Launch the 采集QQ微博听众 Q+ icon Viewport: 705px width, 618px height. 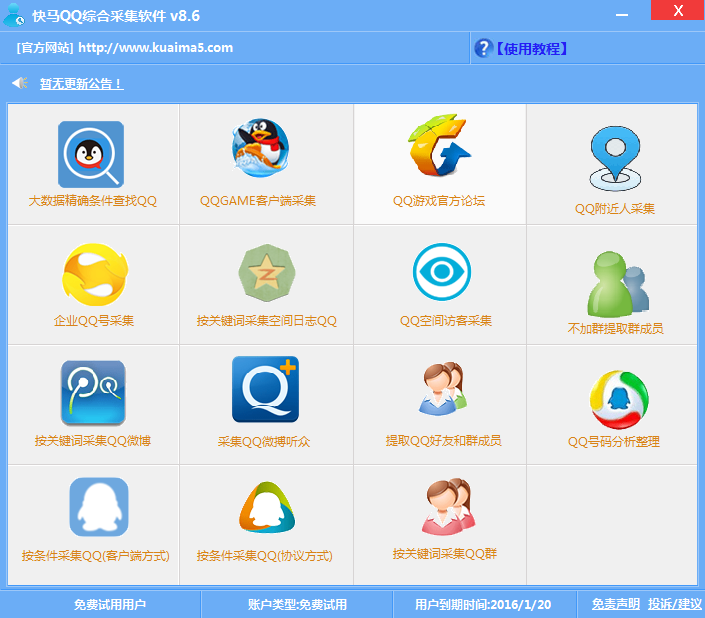coord(265,389)
